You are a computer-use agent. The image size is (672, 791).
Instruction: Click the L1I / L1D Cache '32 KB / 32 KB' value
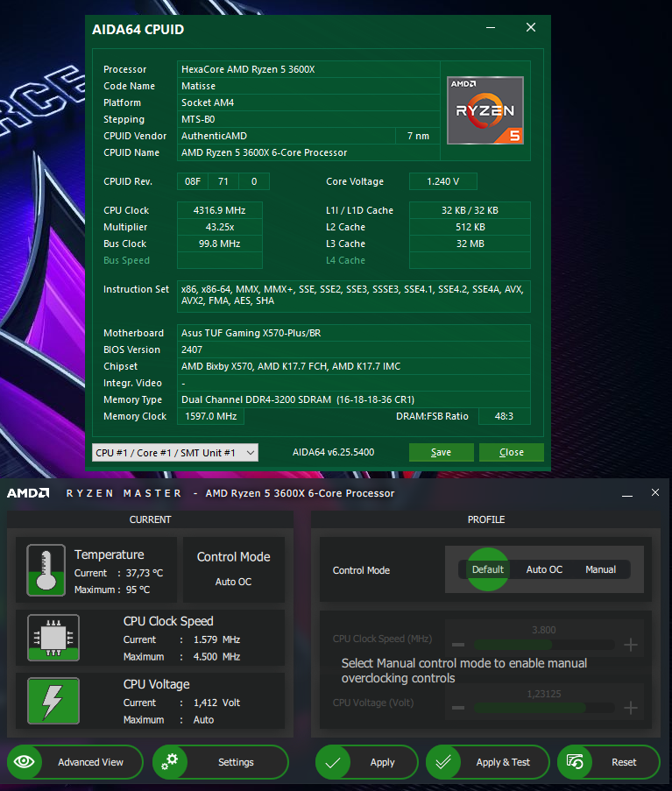pos(470,210)
